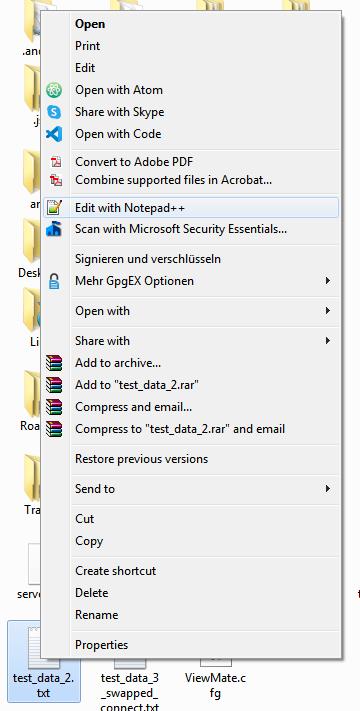The height and width of the screenshot is (711, 360).
Task: Expand the Open with submenu arrow
Action: click(327, 311)
